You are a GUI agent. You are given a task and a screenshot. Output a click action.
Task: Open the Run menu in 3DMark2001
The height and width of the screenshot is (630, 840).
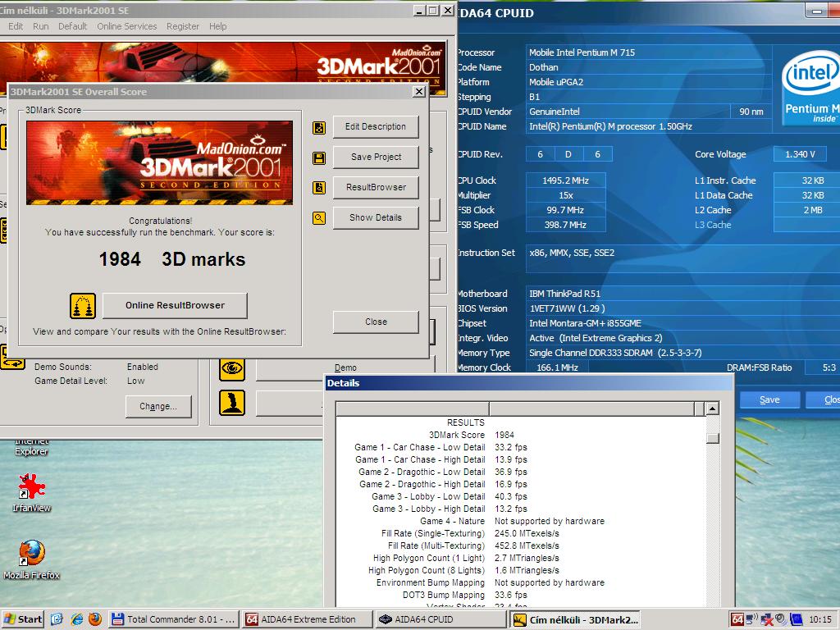[x=41, y=26]
